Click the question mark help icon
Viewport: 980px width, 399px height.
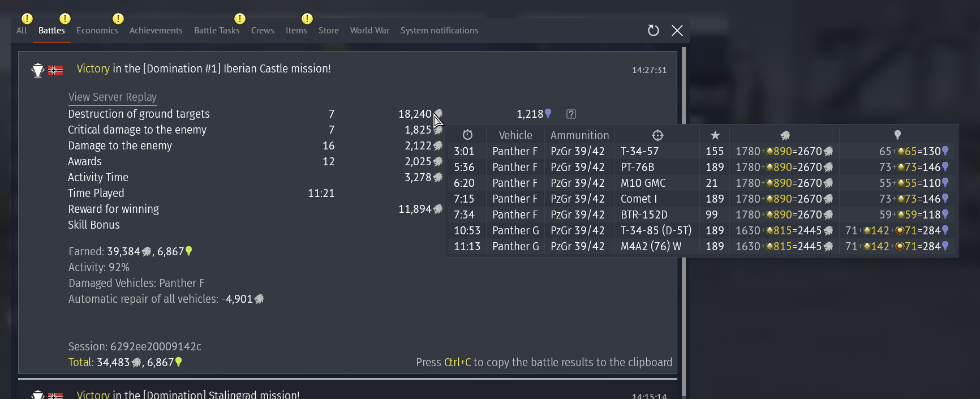571,114
